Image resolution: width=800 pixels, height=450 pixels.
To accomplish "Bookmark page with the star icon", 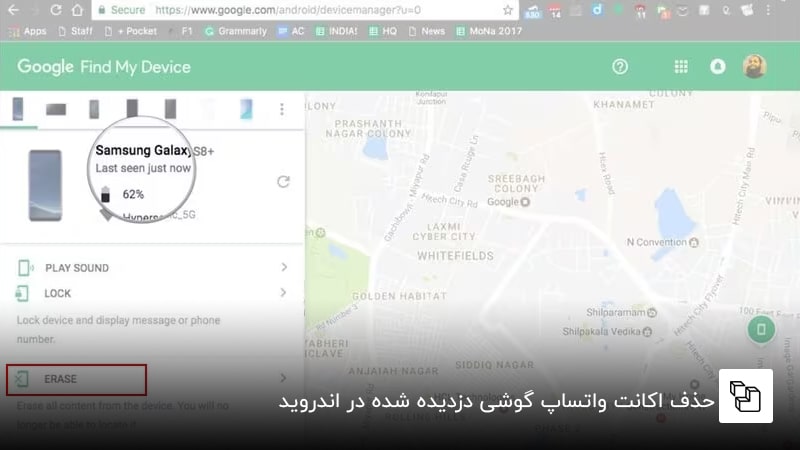I will point(508,10).
